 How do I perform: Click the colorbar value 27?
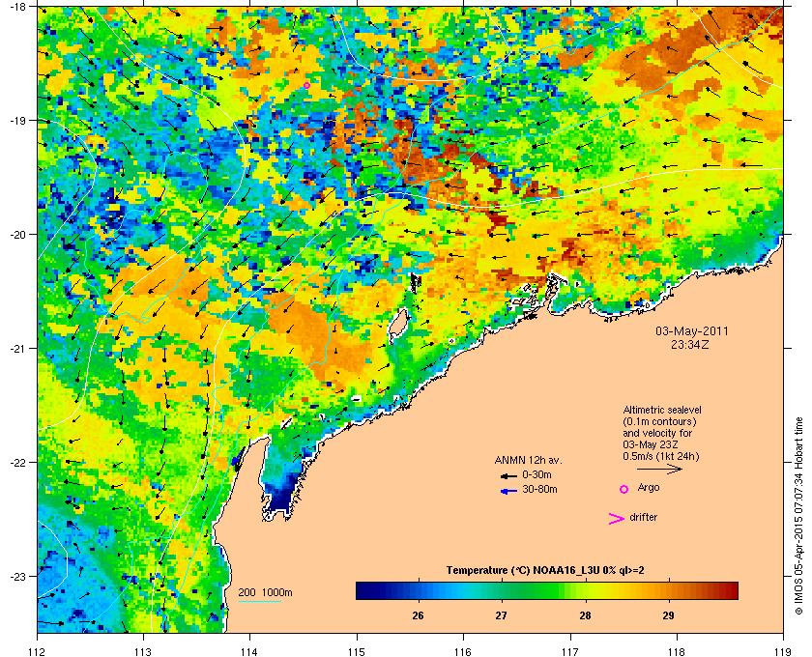click(x=501, y=615)
